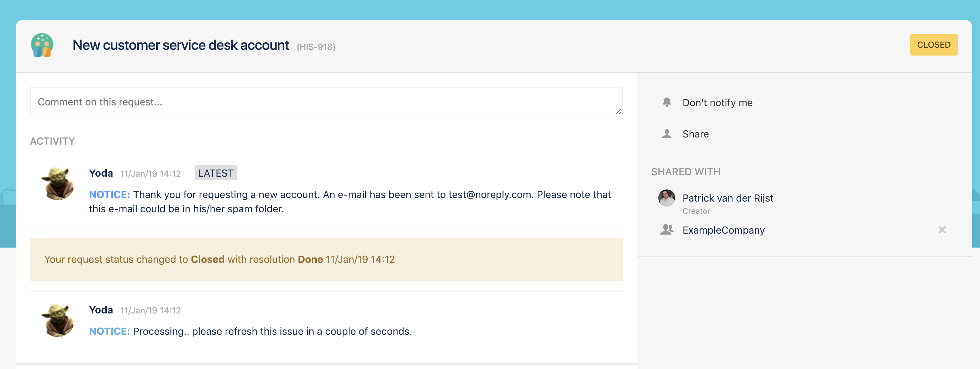The image size is (980, 369).
Task: Click the timestamp on the Processing comment
Action: (150, 310)
